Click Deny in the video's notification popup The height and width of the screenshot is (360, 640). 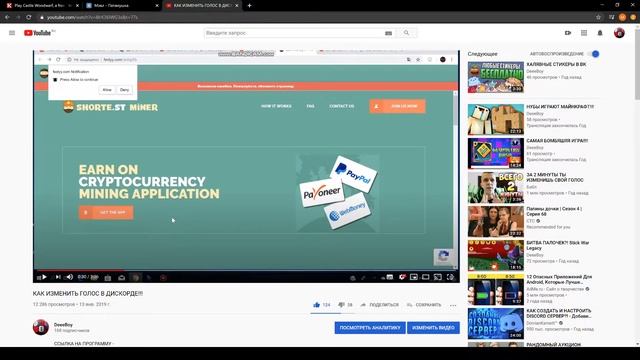(x=124, y=89)
